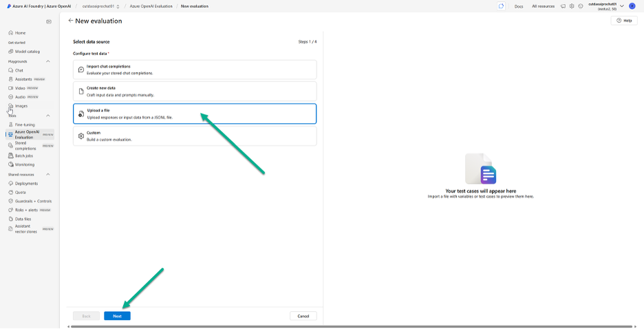Select the Azure OpenAI Evaluation sidebar icon
The width and height of the screenshot is (644, 329).
[11, 134]
